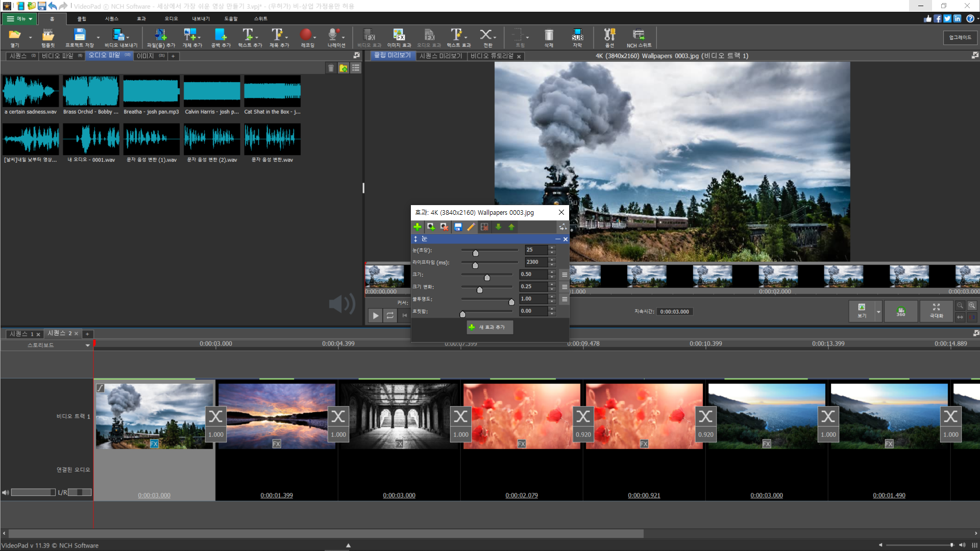Click the Upgrade (업그레이드) button
The width and height of the screenshot is (980, 551).
pyautogui.click(x=960, y=37)
